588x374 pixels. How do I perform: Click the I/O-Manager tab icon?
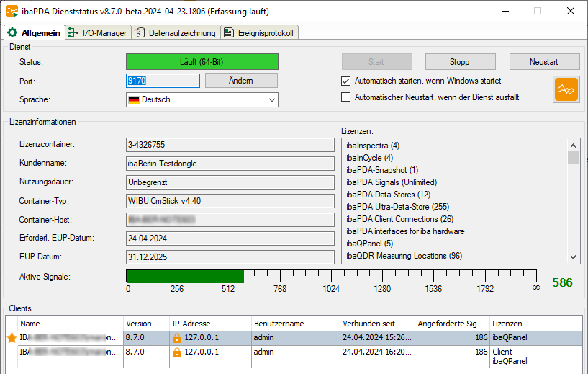click(73, 32)
